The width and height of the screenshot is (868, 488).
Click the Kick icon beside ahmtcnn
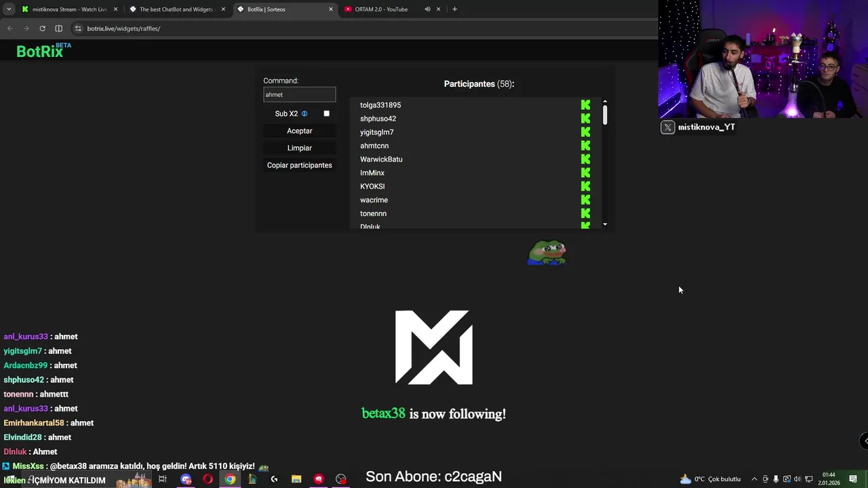585,146
